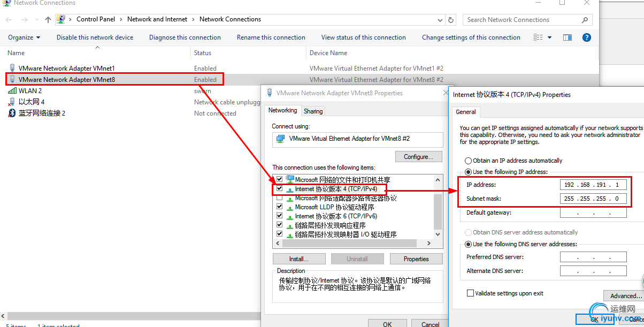This screenshot has width=644, height=327.
Task: Uncheck Microsoft 网络的文件和打印机共享 checkbox
Action: 279,180
